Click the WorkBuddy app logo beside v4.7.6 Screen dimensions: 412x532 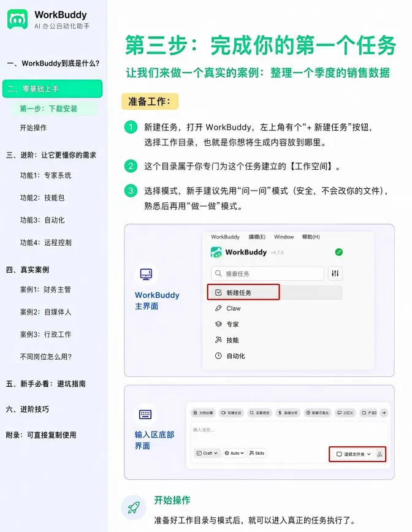click(x=216, y=252)
